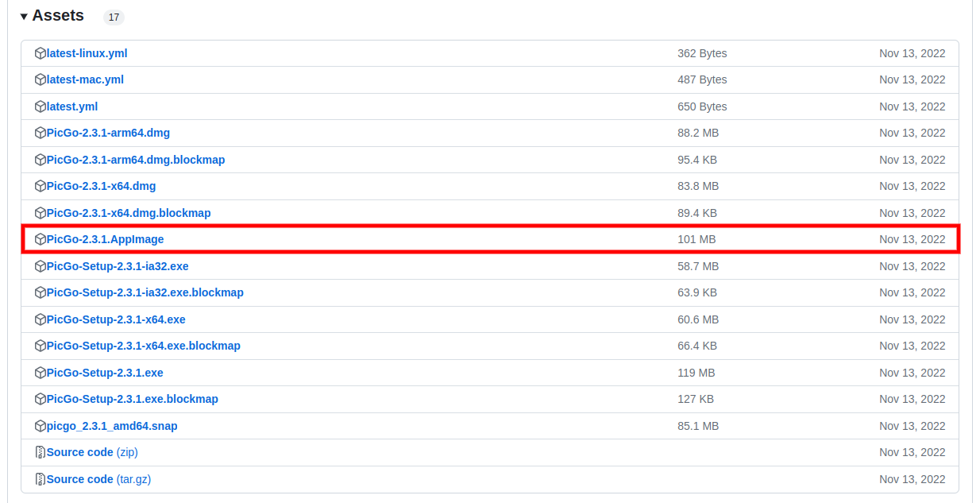The image size is (980, 503).
Task: Click the 63.9 KB size value
Action: (697, 292)
